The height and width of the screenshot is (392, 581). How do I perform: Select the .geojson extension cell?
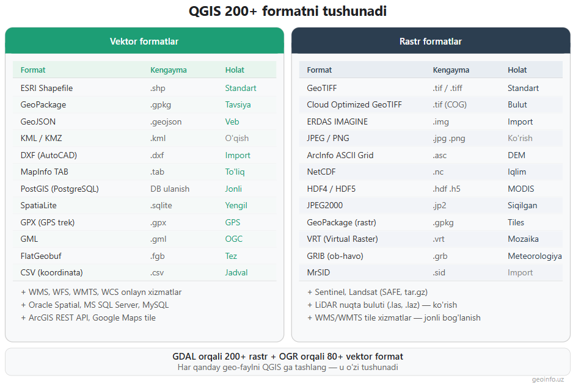pos(166,122)
